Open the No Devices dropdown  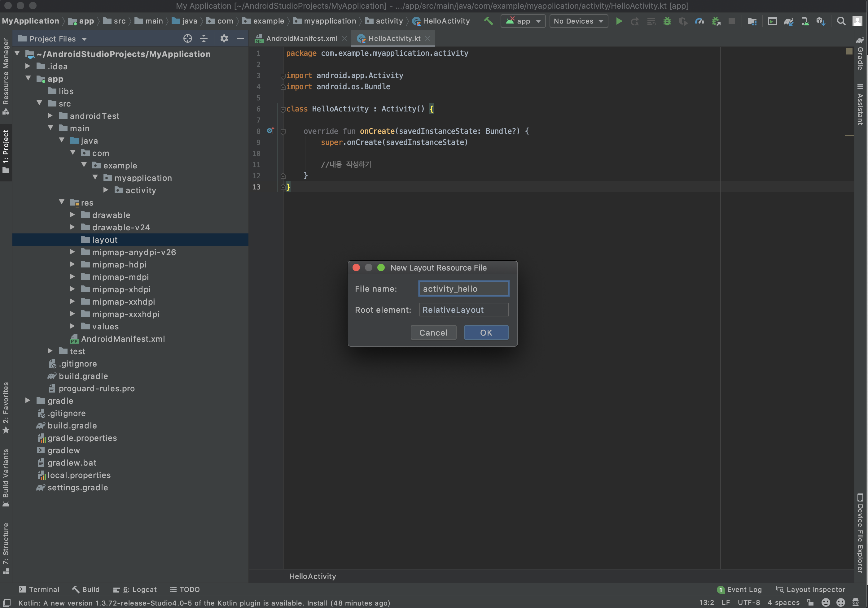coord(578,21)
